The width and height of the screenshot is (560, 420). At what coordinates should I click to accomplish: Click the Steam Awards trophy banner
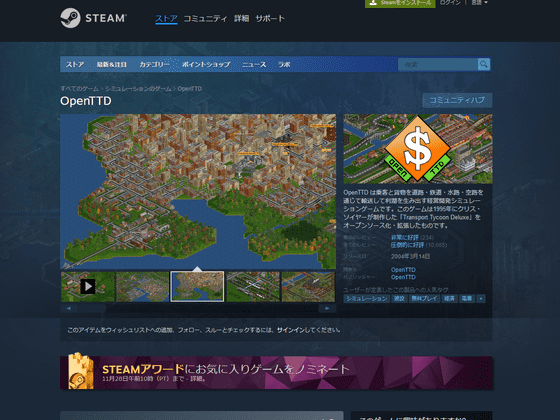tap(276, 372)
